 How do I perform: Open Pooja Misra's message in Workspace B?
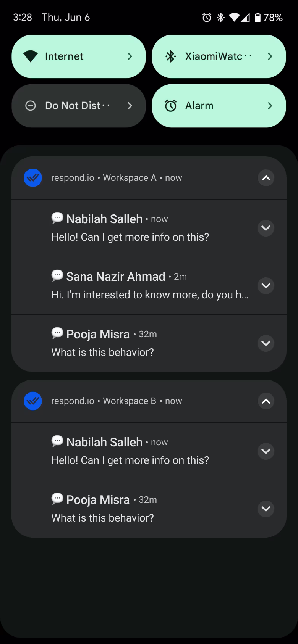[130, 509]
